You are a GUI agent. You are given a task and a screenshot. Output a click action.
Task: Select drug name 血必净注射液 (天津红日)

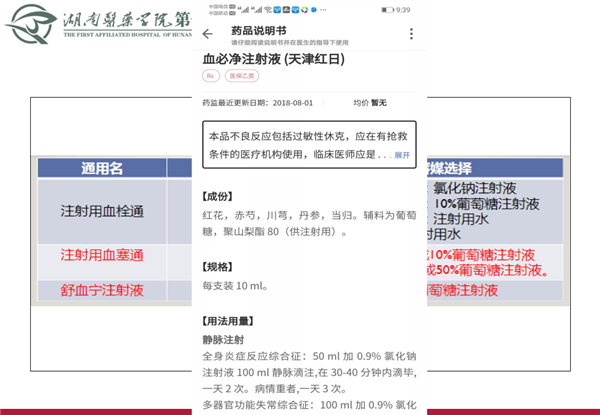tap(274, 59)
